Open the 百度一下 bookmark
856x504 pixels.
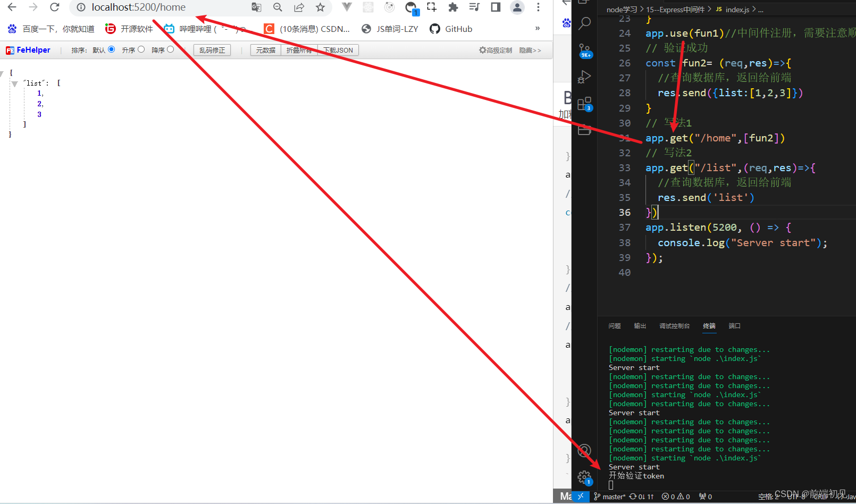[51, 29]
